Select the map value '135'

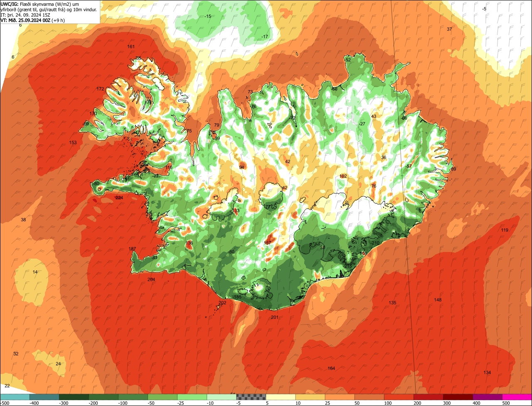point(392,303)
